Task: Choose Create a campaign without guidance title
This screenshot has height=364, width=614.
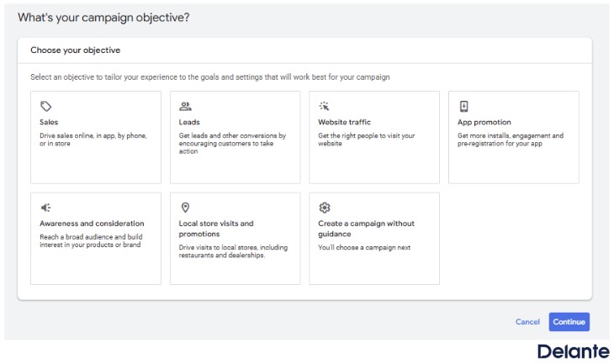Action: click(x=366, y=229)
